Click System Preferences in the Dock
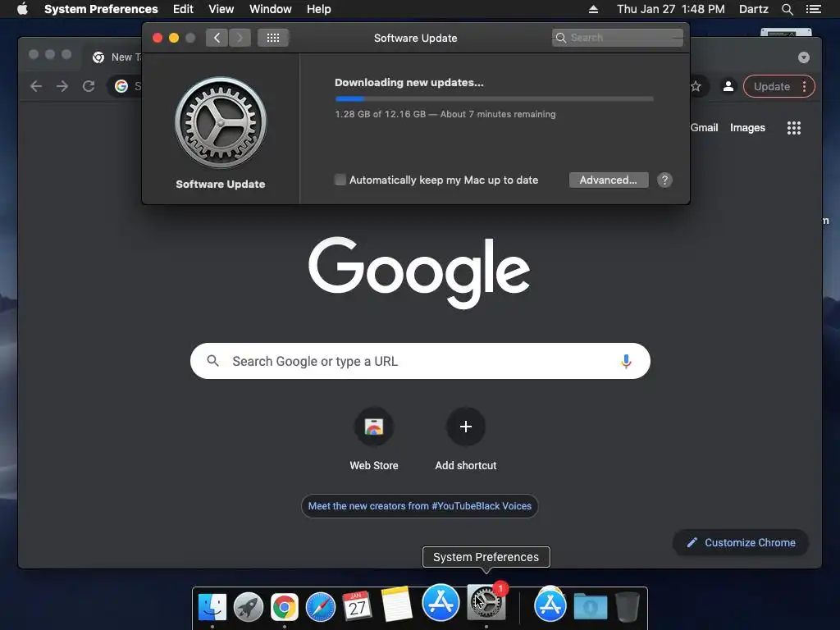Viewport: 840px width, 630px height. point(486,602)
